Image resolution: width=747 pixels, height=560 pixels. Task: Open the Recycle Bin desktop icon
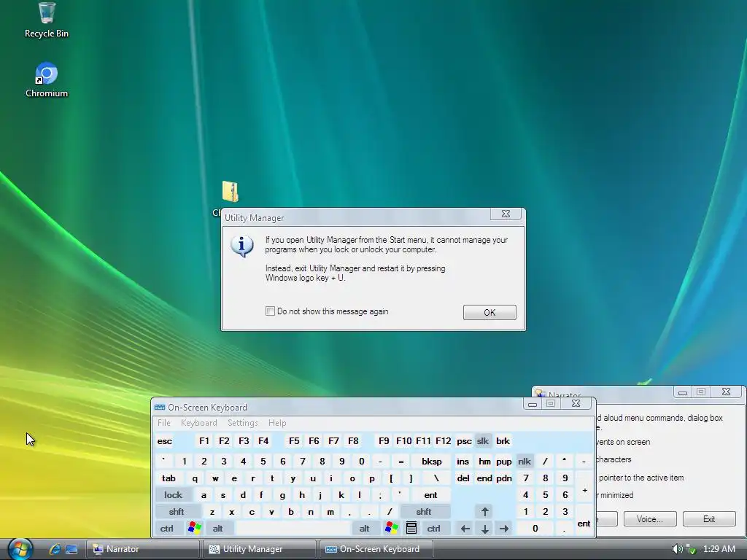(47, 20)
